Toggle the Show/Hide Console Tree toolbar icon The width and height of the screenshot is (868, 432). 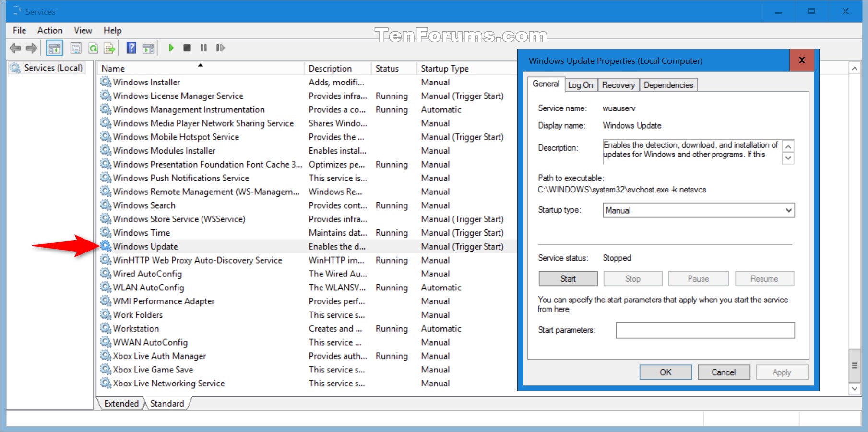(55, 48)
